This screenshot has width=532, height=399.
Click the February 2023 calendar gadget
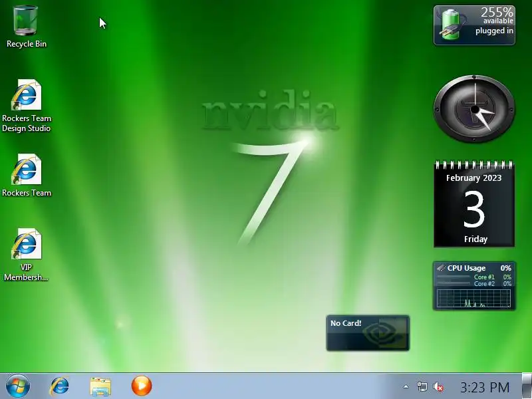coord(474,204)
